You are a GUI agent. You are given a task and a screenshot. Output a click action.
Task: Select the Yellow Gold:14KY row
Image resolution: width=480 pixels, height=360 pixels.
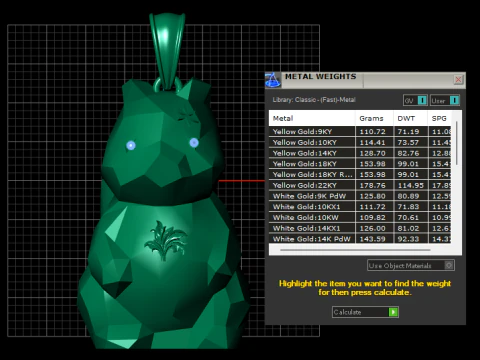click(x=360, y=153)
